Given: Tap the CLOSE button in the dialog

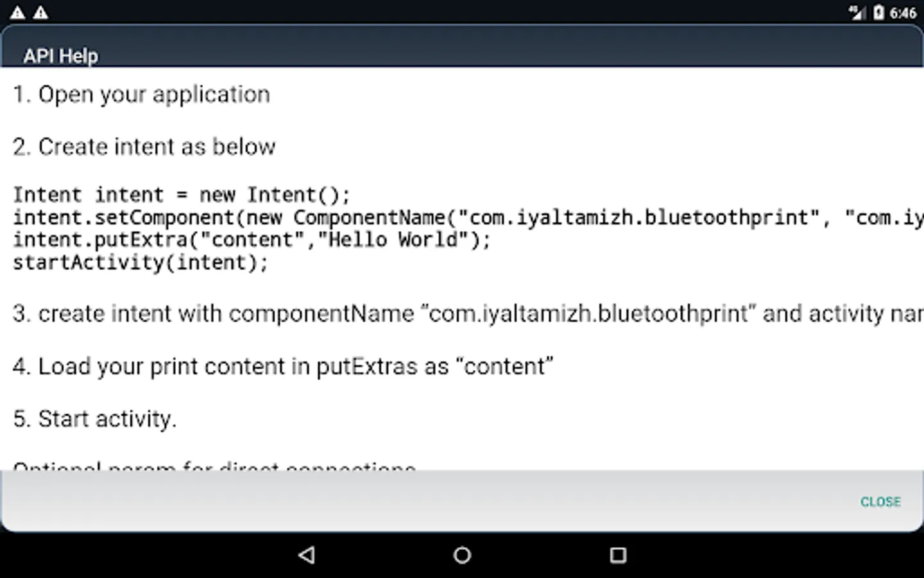Looking at the screenshot, I should 880,502.
